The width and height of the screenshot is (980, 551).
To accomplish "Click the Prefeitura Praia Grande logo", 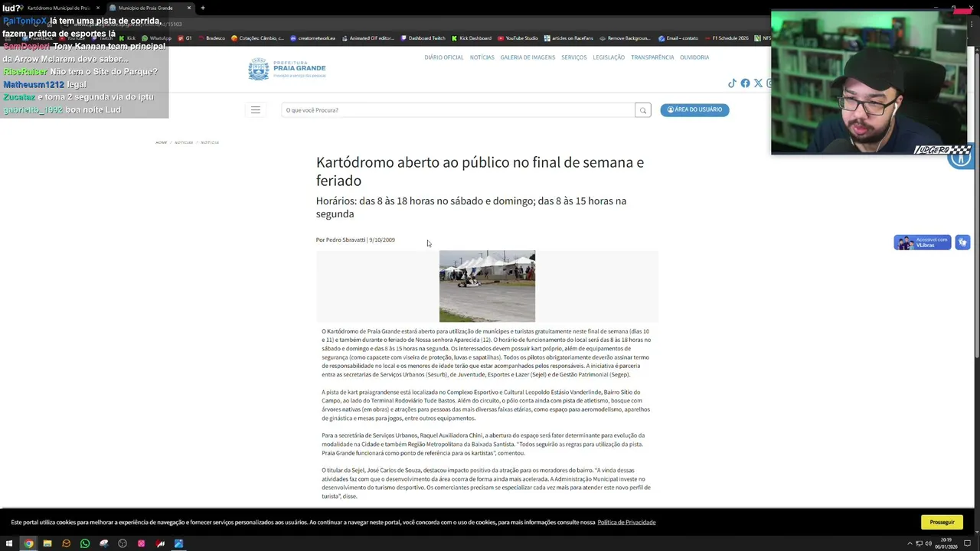I will pyautogui.click(x=287, y=69).
